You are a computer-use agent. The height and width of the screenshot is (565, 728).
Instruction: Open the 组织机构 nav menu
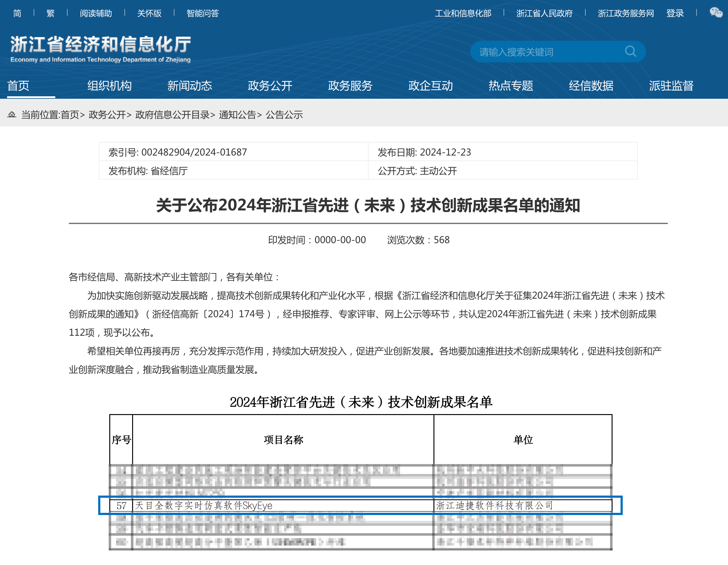pyautogui.click(x=109, y=85)
